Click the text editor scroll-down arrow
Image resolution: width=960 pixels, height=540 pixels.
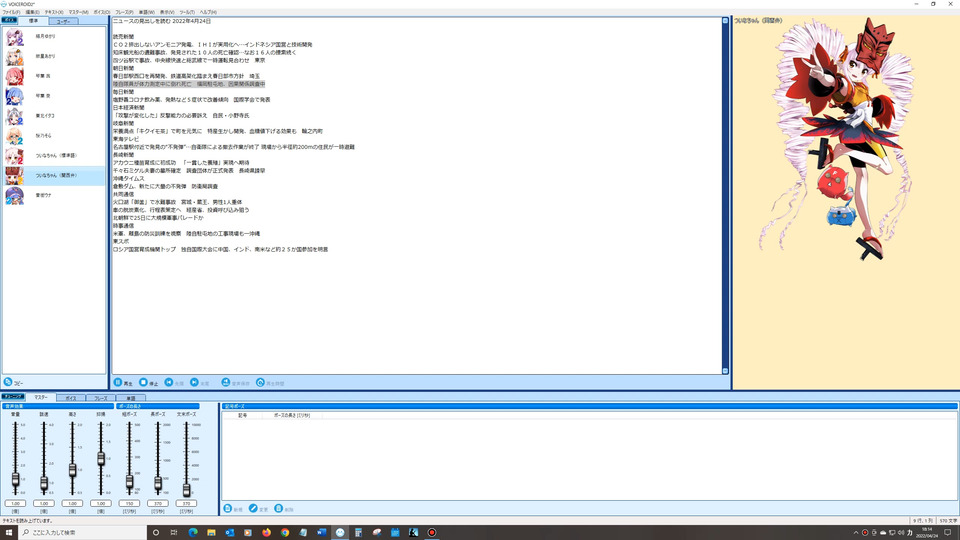click(x=726, y=371)
